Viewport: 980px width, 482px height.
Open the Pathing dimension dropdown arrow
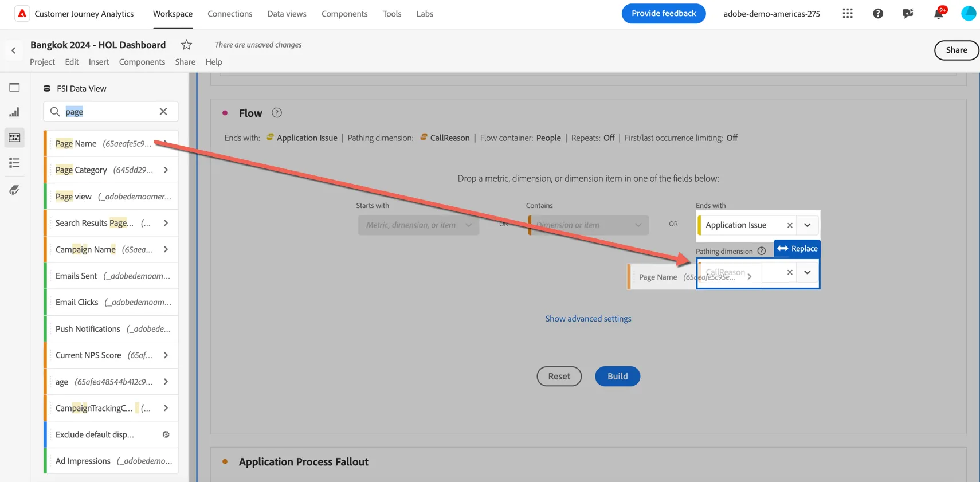pos(807,272)
